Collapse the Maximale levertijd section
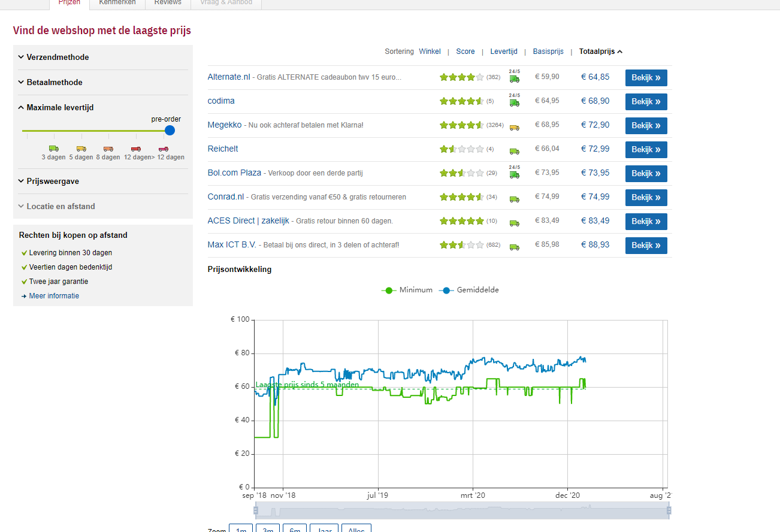This screenshot has height=532, width=780. click(x=60, y=108)
